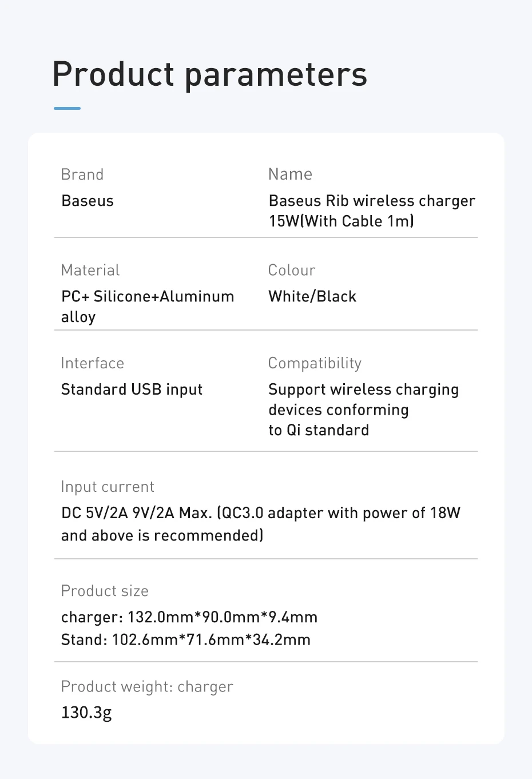Select the "Input current" label
532x779 pixels.
point(108,487)
